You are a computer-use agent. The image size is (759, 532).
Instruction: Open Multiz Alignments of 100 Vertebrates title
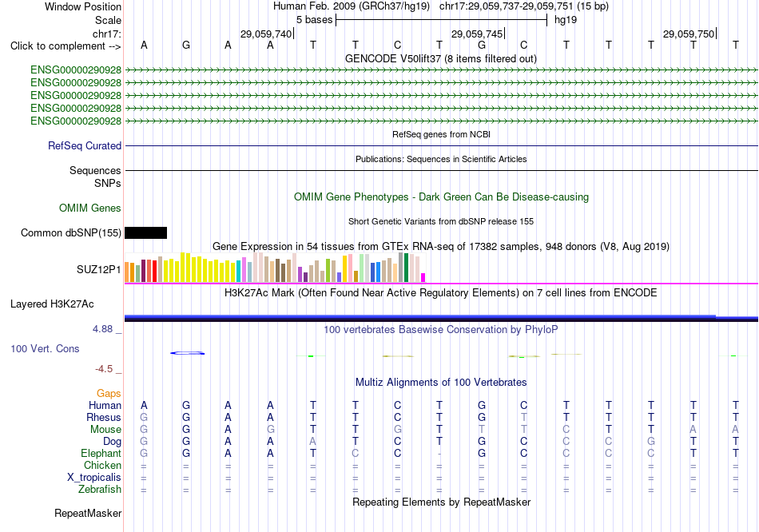tap(441, 383)
